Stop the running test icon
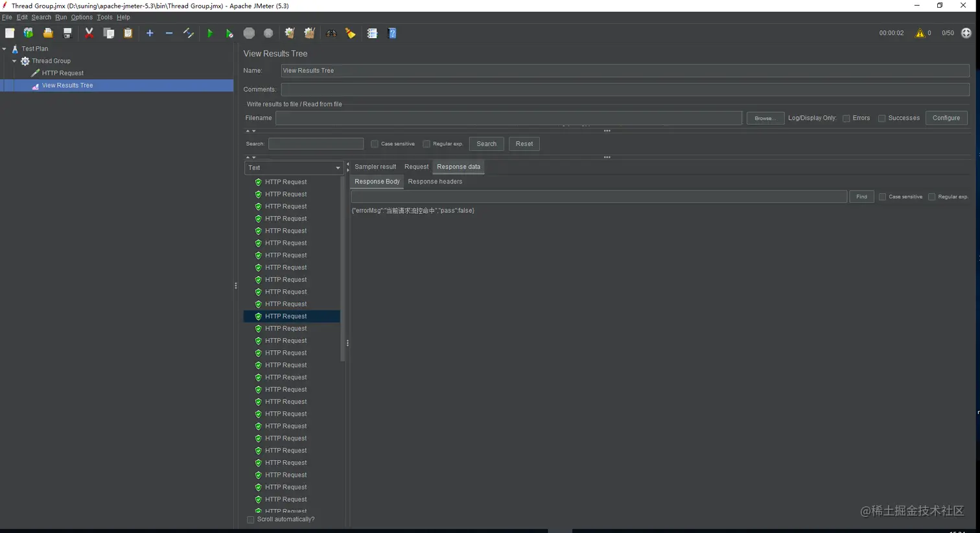The width and height of the screenshot is (980, 533). (x=249, y=33)
